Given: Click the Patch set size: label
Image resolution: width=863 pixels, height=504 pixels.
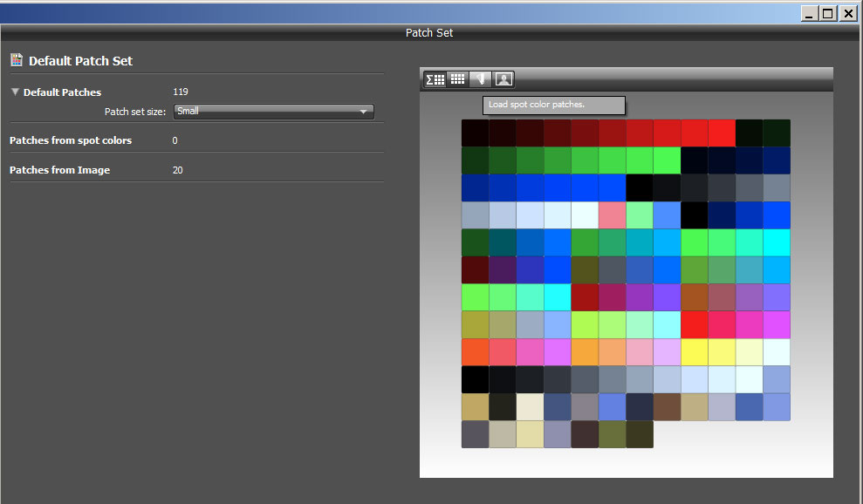Looking at the screenshot, I should pyautogui.click(x=135, y=112).
